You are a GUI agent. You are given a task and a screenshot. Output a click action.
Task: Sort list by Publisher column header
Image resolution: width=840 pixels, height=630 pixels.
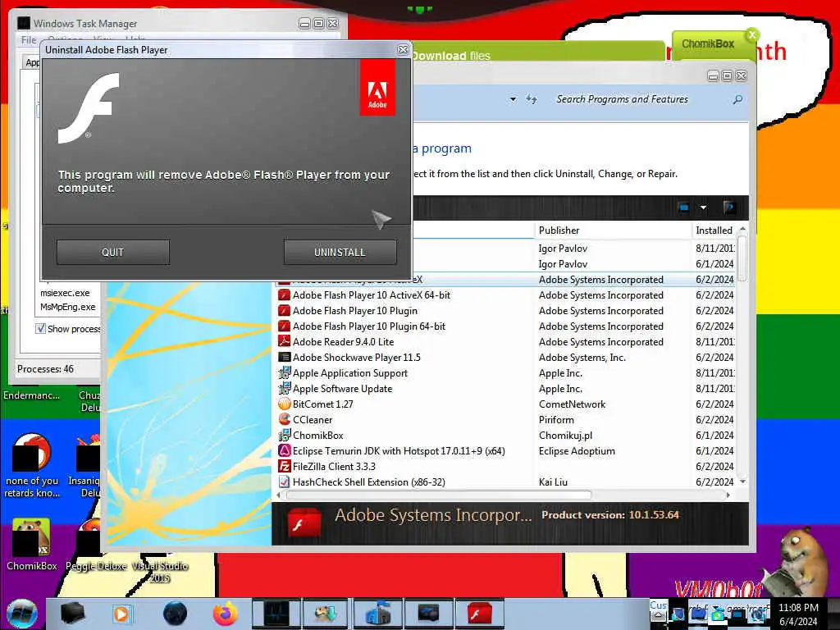[613, 231]
